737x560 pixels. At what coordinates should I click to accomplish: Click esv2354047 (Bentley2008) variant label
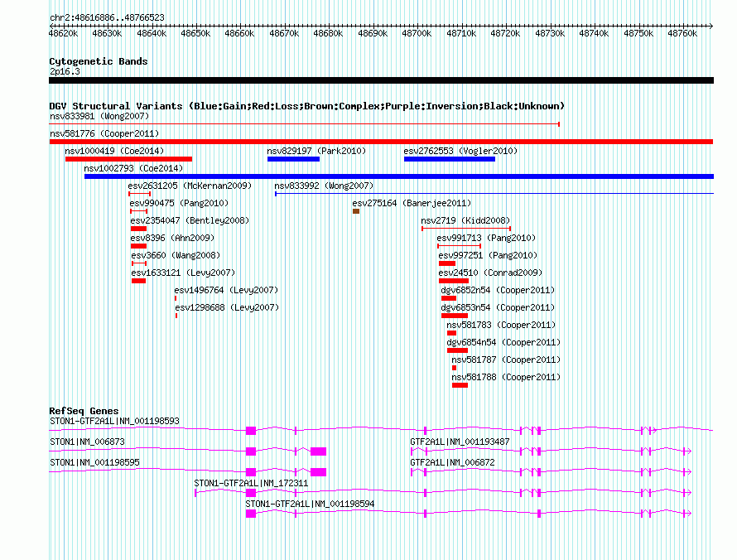pos(190,220)
